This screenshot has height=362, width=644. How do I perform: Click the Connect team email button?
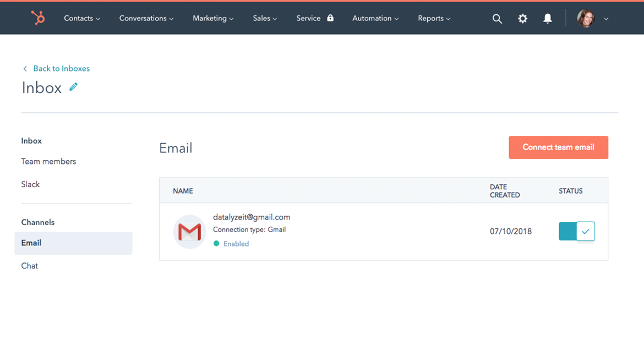tap(558, 147)
